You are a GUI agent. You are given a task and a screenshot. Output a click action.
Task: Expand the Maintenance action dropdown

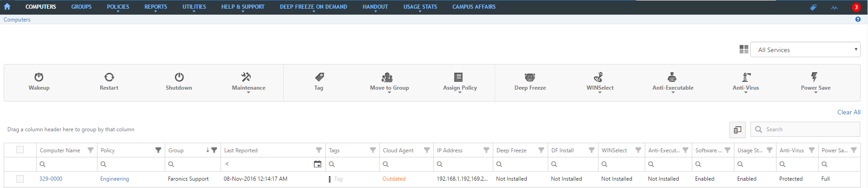[248, 88]
